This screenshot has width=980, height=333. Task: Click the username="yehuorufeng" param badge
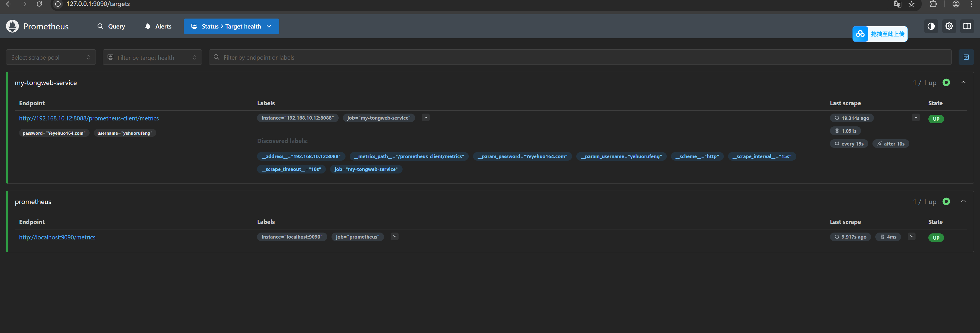click(x=125, y=133)
